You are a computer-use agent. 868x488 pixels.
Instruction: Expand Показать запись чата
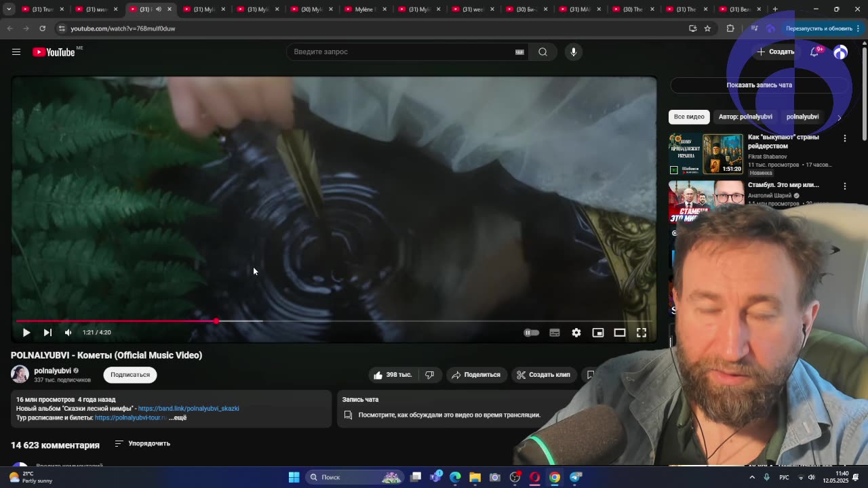click(759, 85)
